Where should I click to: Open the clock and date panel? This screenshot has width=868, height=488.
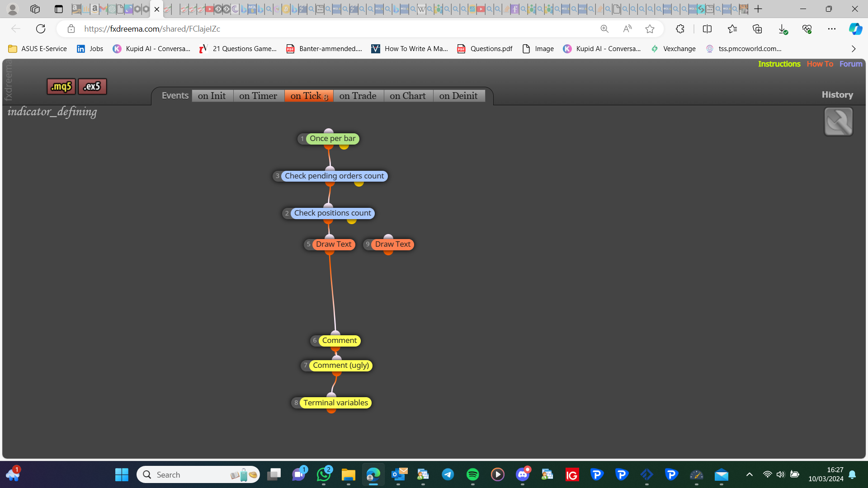826,474
